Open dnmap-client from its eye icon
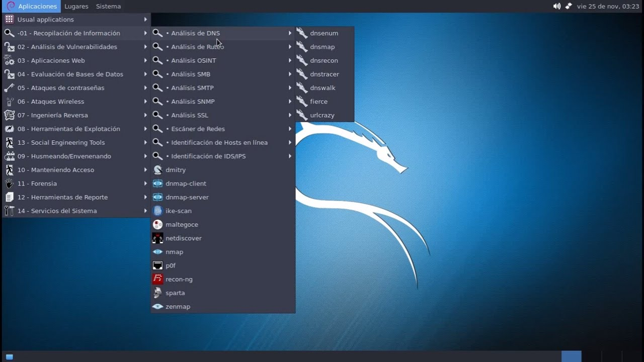This screenshot has width=644, height=362. point(158,184)
